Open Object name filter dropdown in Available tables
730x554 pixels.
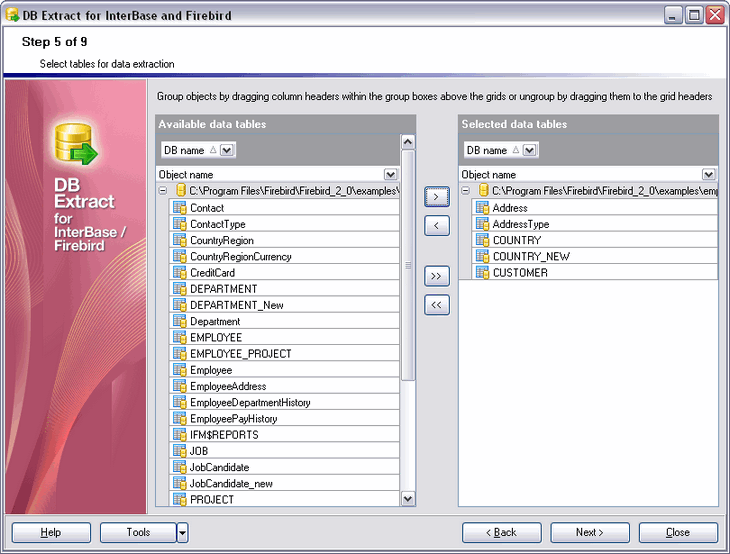(391, 175)
